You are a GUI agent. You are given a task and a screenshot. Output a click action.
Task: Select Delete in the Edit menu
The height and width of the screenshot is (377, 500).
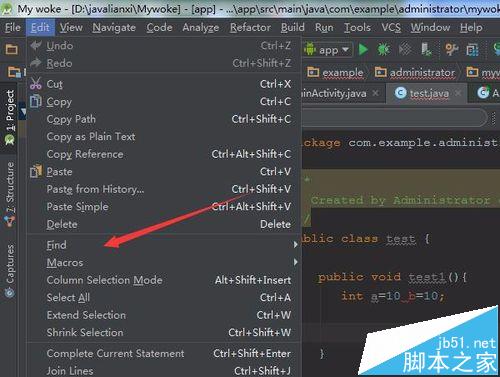coord(163,224)
